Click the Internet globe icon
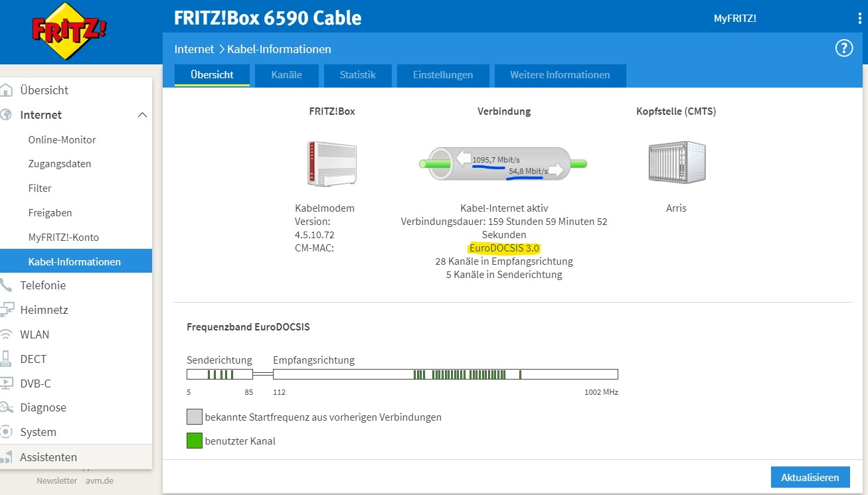Screen dimensions: 868x495 pyautogui.click(x=7, y=115)
